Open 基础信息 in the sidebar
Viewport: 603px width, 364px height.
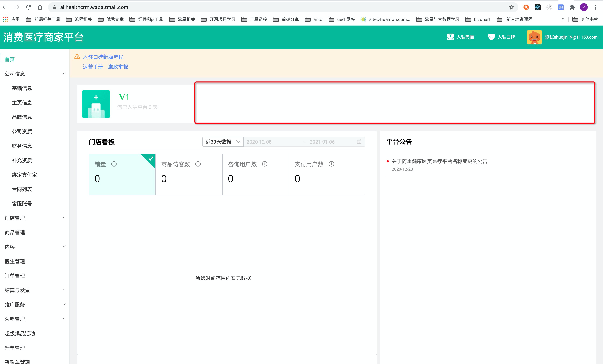pos(22,88)
